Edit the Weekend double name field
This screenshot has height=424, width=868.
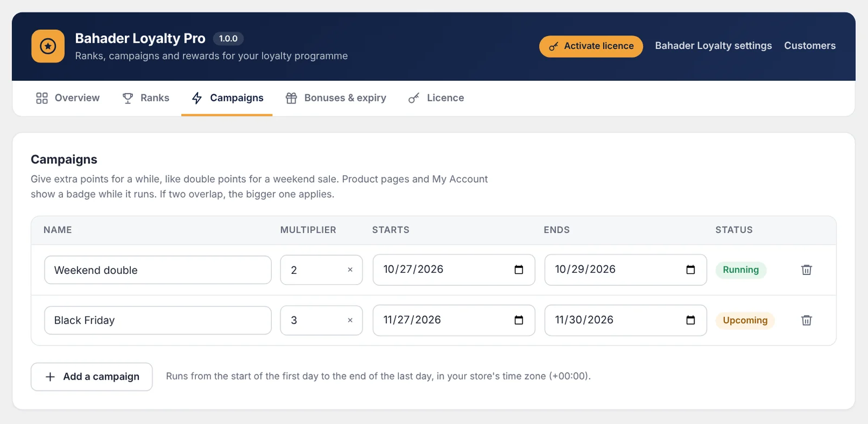pyautogui.click(x=158, y=270)
